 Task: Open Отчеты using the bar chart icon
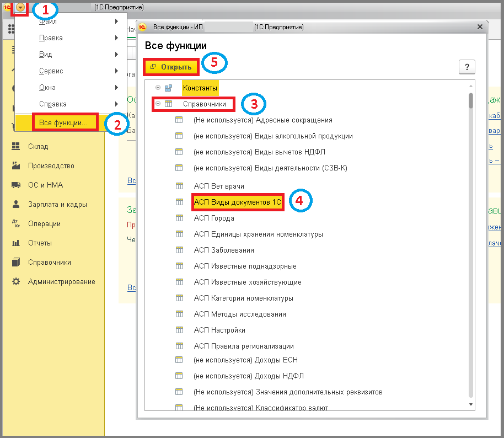click(x=16, y=243)
